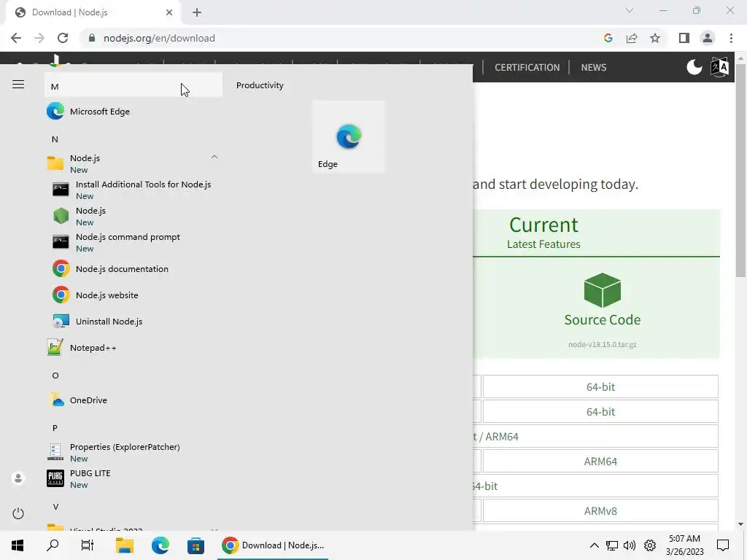Open the settings gear tray icon
The height and width of the screenshot is (560, 747).
(650, 545)
